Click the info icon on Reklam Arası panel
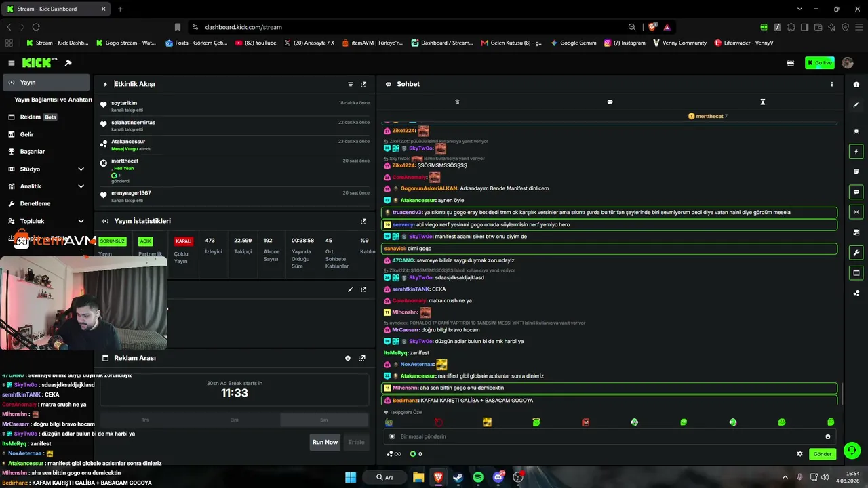The width and height of the screenshot is (868, 488). coord(348,358)
